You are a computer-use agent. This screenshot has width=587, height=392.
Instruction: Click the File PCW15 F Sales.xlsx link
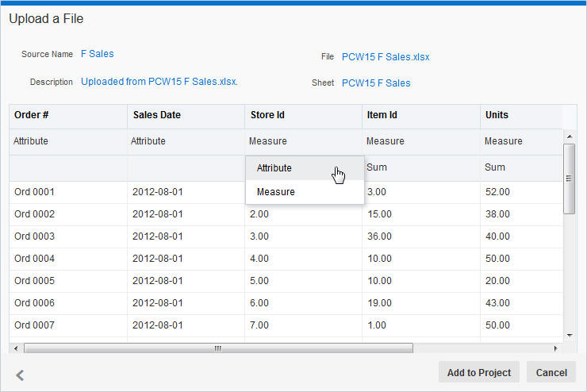pos(386,57)
